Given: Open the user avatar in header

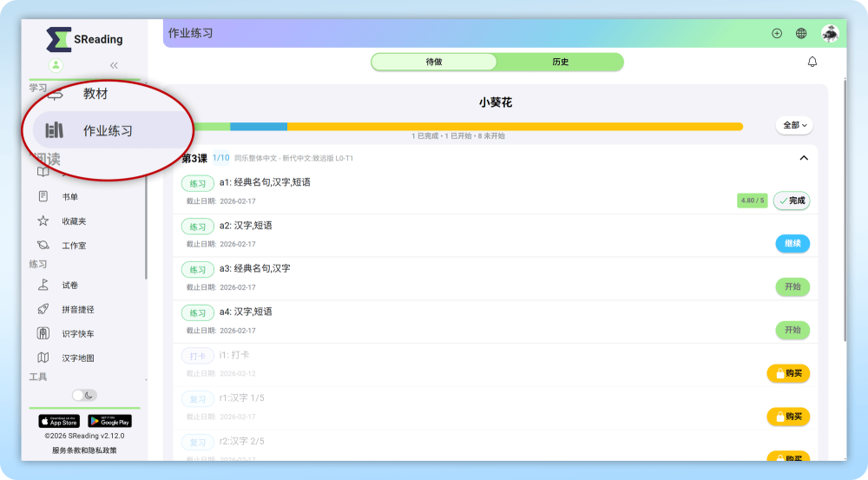Looking at the screenshot, I should tap(830, 34).
